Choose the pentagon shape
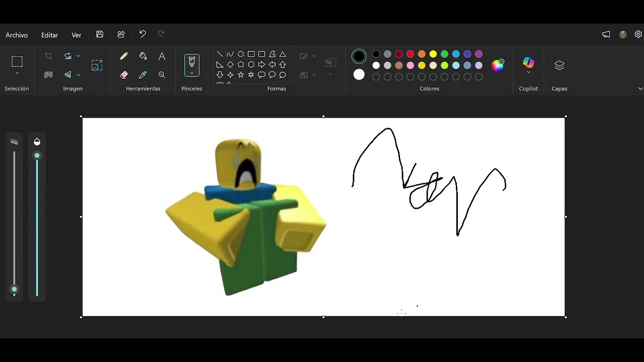644x362 pixels. [241, 64]
